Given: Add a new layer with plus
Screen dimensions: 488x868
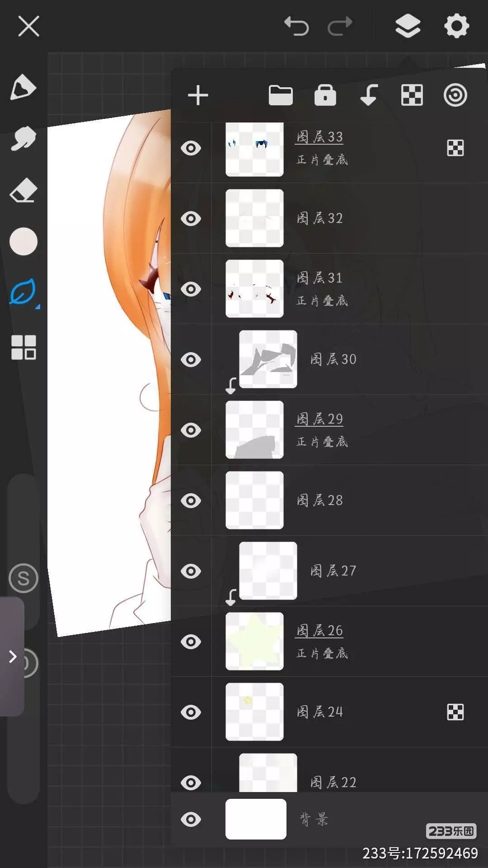Looking at the screenshot, I should (x=198, y=95).
